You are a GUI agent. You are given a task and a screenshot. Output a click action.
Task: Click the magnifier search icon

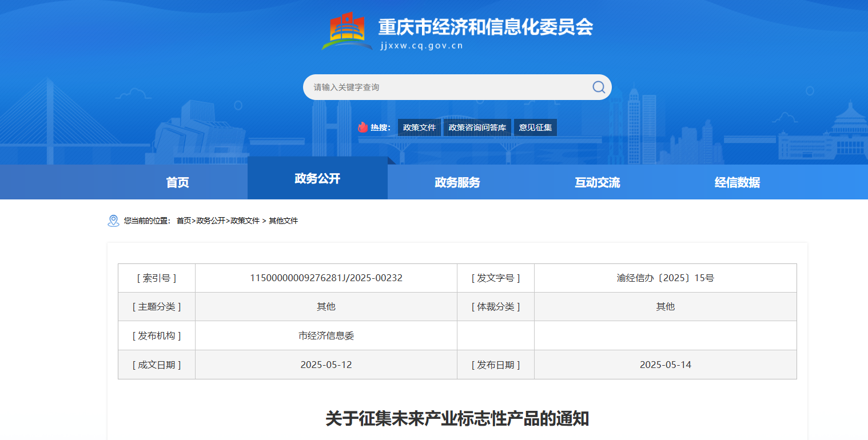pyautogui.click(x=598, y=87)
